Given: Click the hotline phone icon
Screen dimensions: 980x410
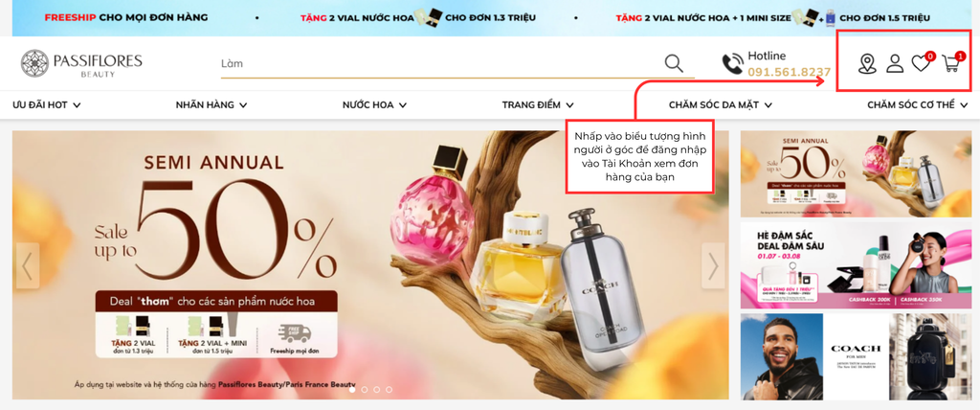Looking at the screenshot, I should pyautogui.click(x=732, y=64).
